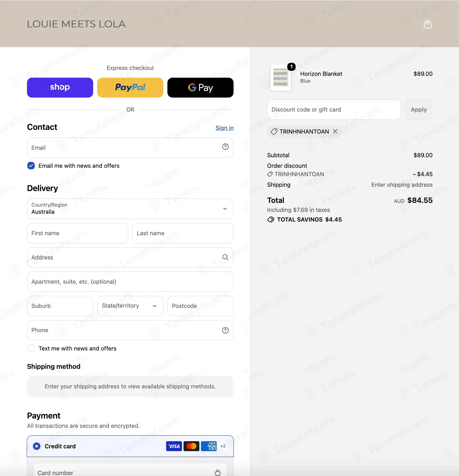
Task: Click the discount tag icon in TRINHNHANTOAN chip
Action: pyautogui.click(x=274, y=132)
